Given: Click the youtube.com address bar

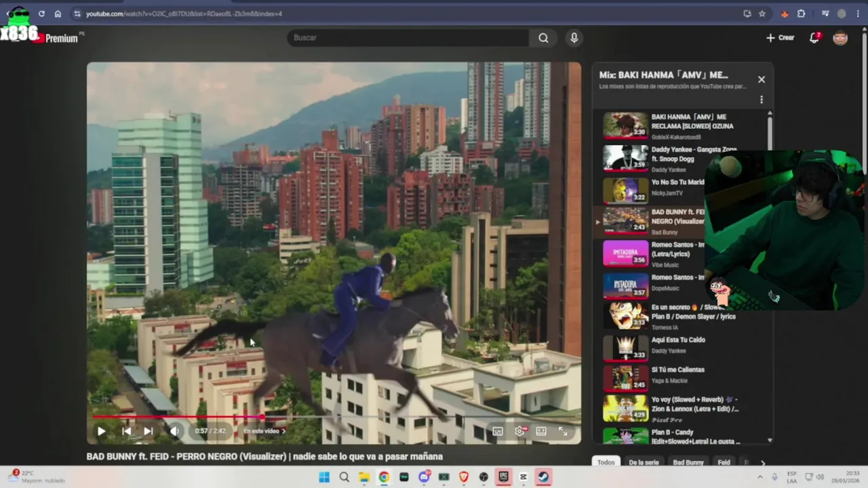Looking at the screenshot, I should click(407, 14).
